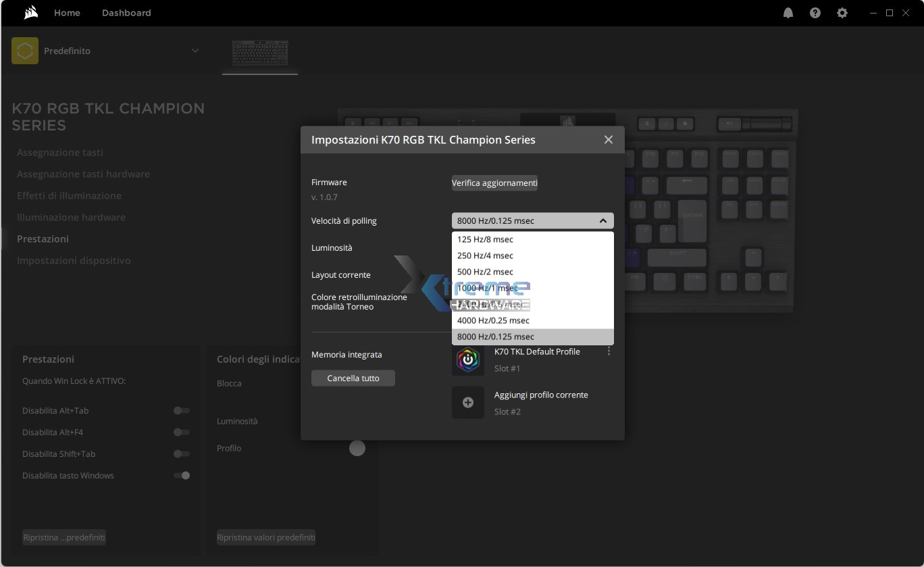
Task: Open the settings gear icon
Action: pyautogui.click(x=842, y=13)
